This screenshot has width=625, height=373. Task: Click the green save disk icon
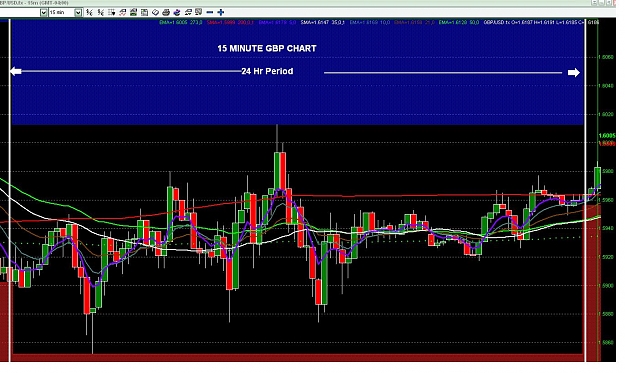click(x=133, y=12)
